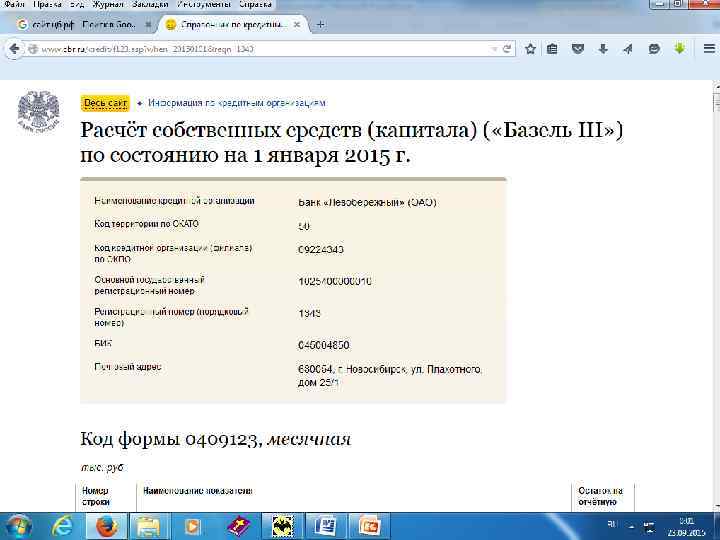Open the Windows Start button
720x540 pixels.
[18, 527]
